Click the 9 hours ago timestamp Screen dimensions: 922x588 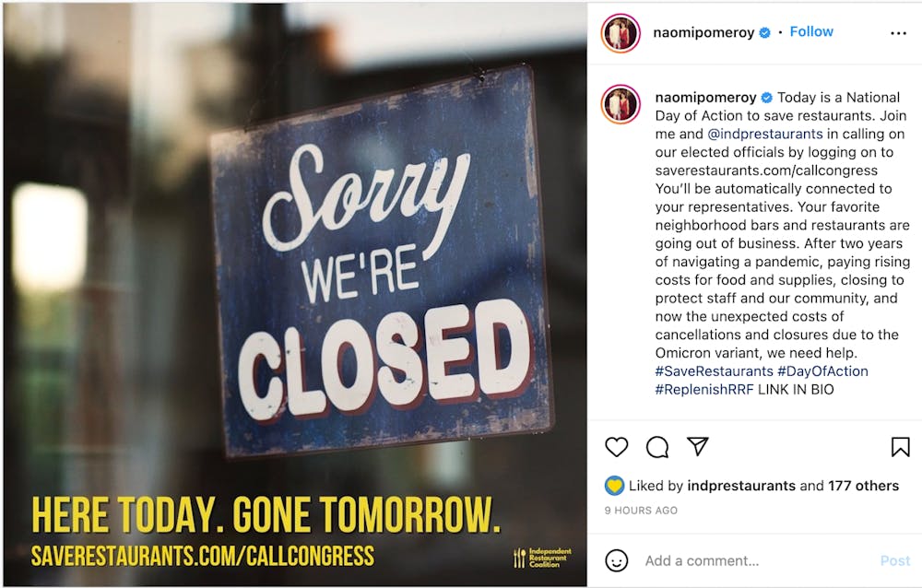coord(641,510)
